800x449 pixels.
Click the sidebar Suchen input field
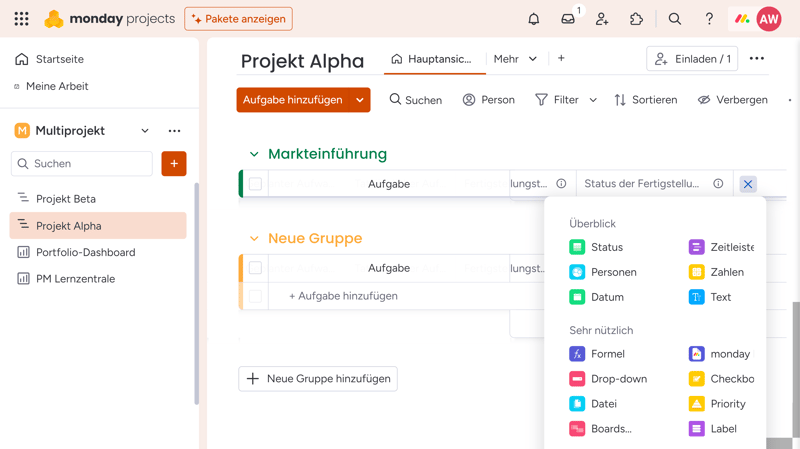[82, 164]
